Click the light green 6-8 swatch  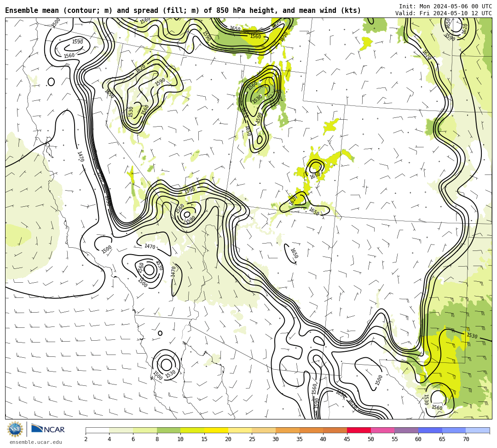pos(145,430)
